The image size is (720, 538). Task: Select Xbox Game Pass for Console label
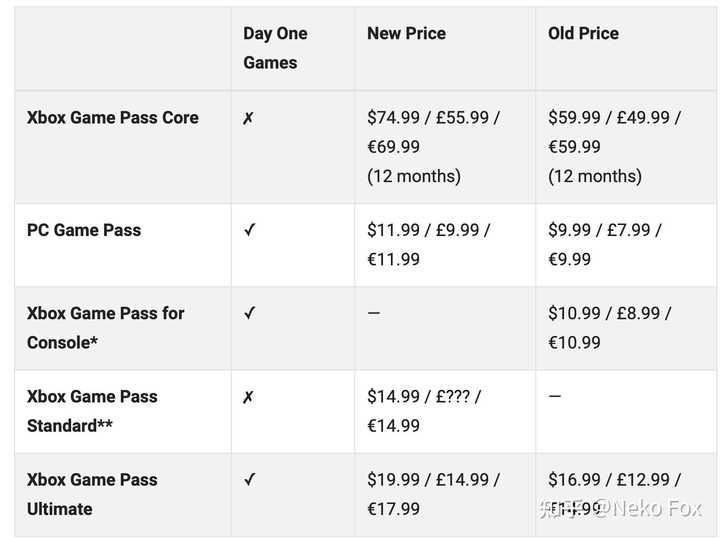(105, 327)
